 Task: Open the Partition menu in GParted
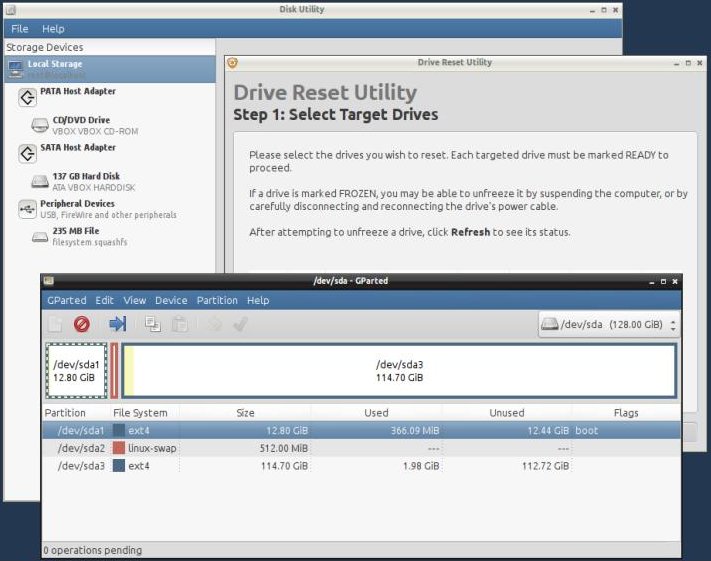coord(217,300)
